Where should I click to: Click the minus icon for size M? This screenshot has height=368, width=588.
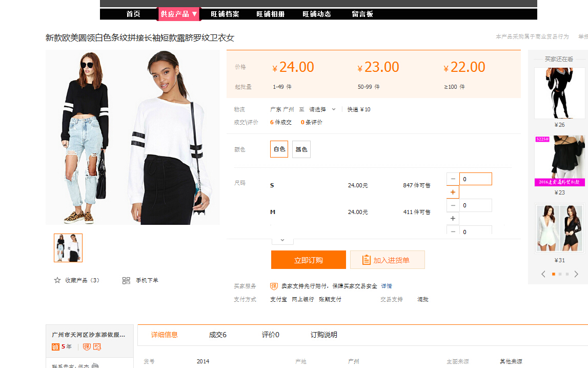pos(453,205)
